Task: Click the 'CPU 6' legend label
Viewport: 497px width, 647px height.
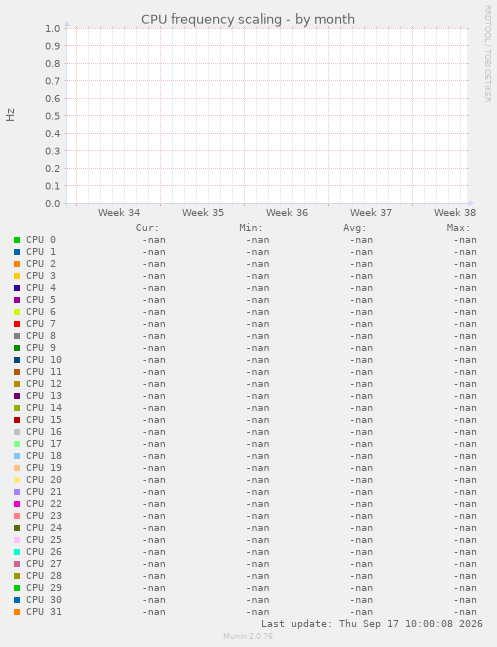Action: coord(41,312)
